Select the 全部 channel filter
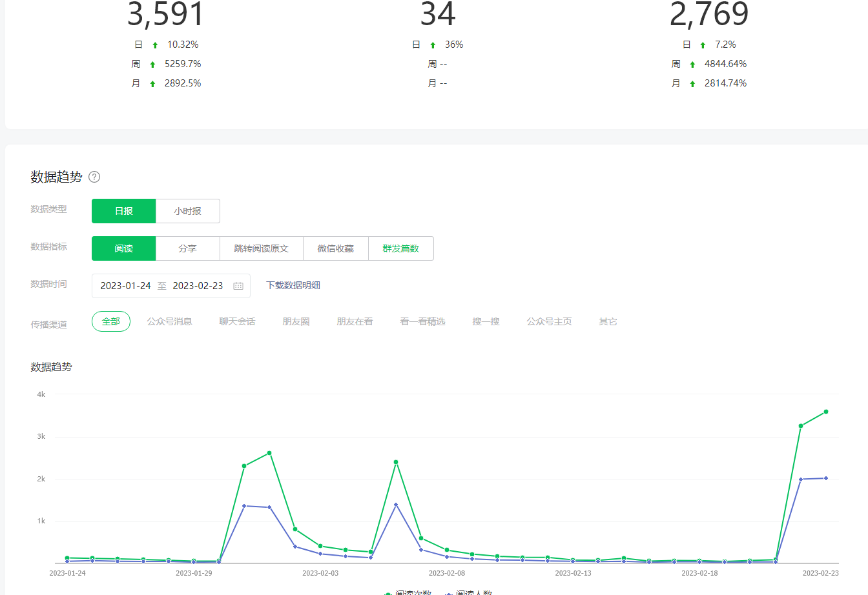 tap(111, 321)
